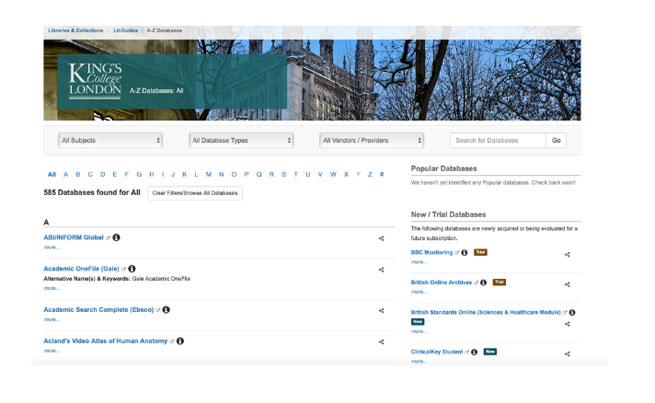This screenshot has width=655, height=403.
Task: Share the Academic Search Complete (Ebsco) database
Action: pyautogui.click(x=381, y=311)
